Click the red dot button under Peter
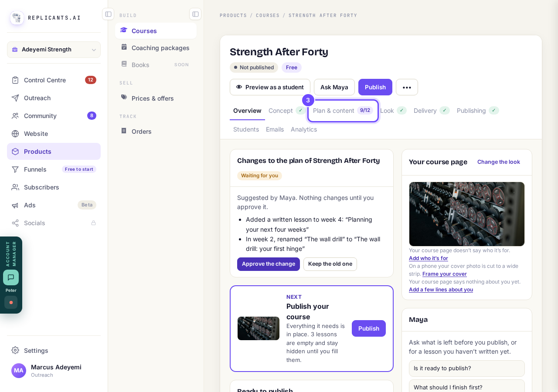The image size is (558, 392). coord(11,302)
